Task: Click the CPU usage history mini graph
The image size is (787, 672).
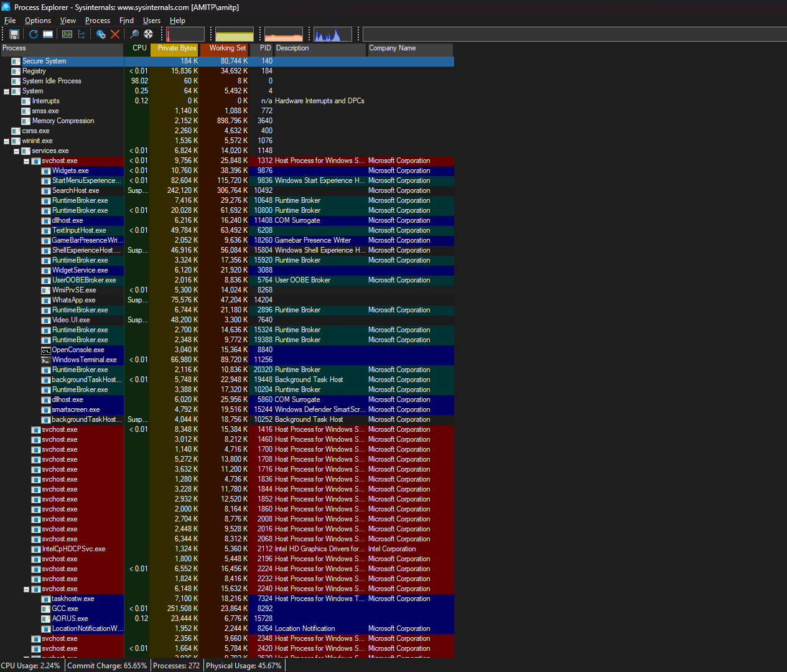Action: [185, 34]
